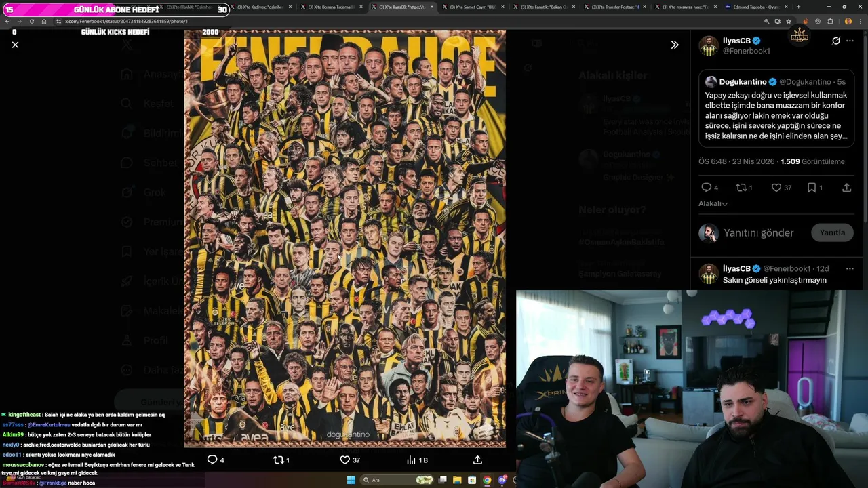Click the @Fenerbook1 handle under İlyasCB
This screenshot has width=868, height=488.
(x=746, y=51)
